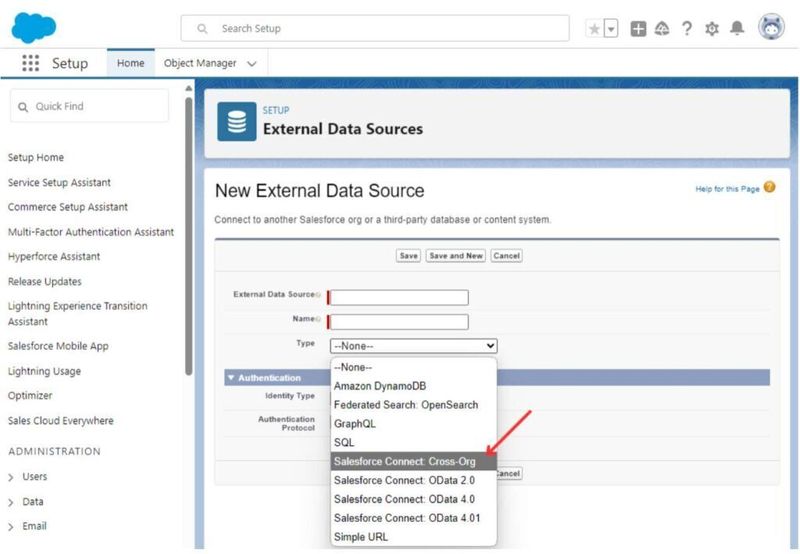Click the External Data Sources database icon
Screen dimensions: 800x554
pyautogui.click(x=237, y=121)
